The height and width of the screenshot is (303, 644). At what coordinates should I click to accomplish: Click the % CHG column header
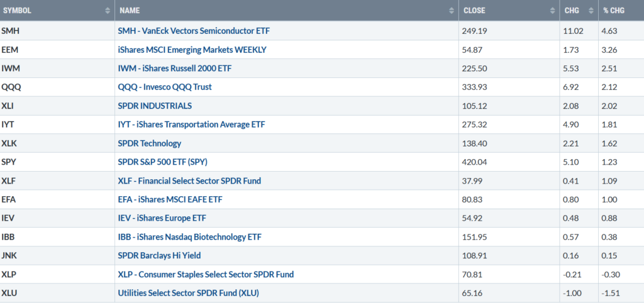[621, 11]
